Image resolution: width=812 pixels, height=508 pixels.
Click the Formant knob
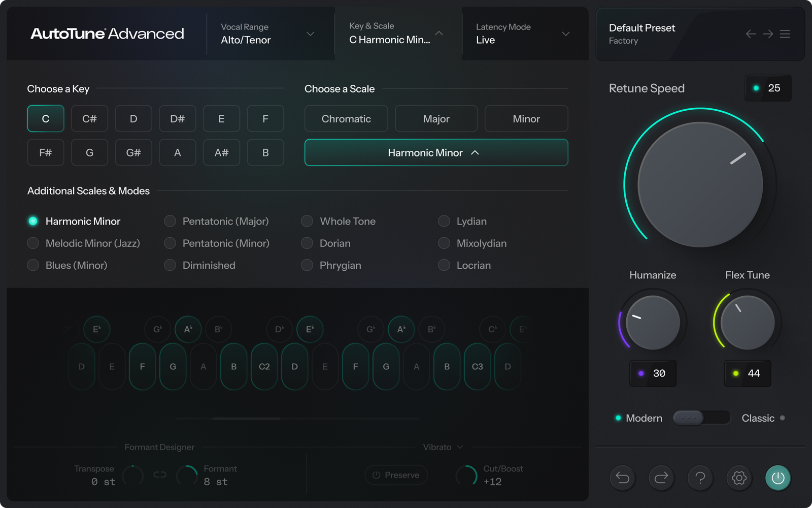(187, 475)
